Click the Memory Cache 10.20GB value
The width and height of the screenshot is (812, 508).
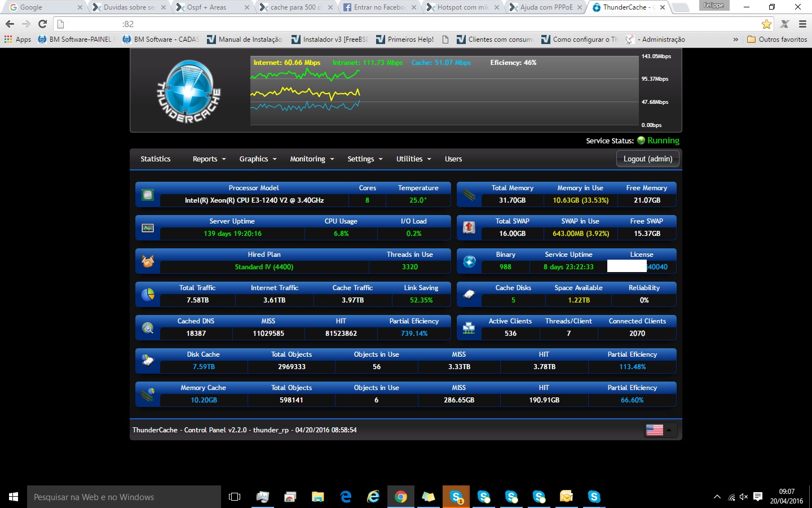(x=204, y=400)
